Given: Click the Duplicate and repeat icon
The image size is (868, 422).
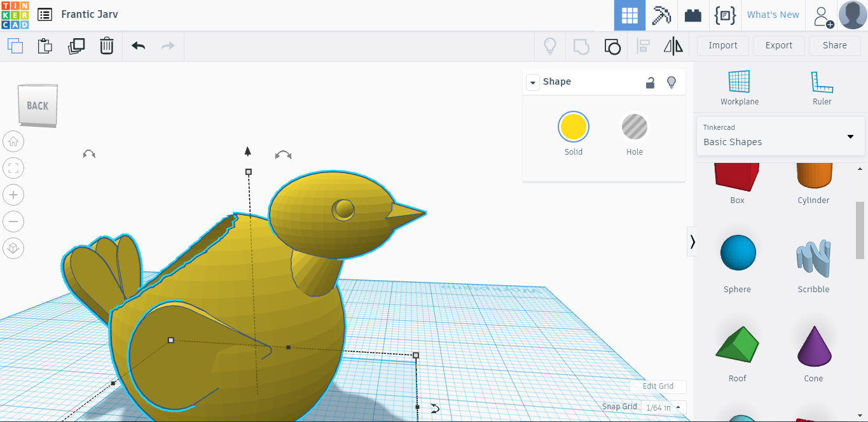Looking at the screenshot, I should [x=76, y=46].
